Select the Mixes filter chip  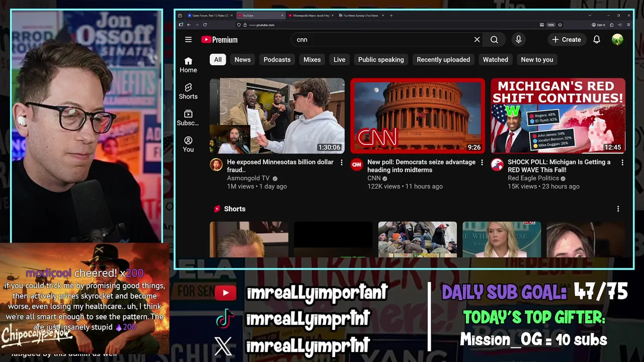[312, 59]
